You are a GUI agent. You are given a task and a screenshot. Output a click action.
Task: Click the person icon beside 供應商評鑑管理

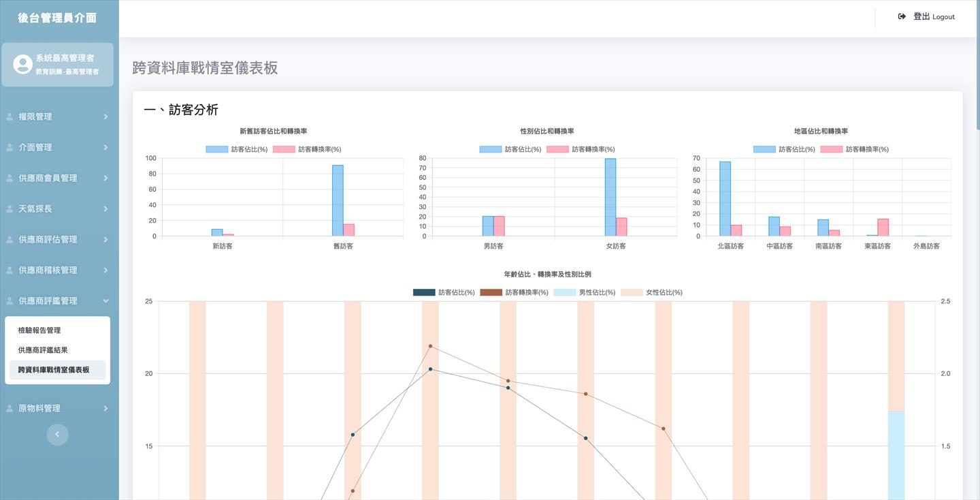click(10, 300)
